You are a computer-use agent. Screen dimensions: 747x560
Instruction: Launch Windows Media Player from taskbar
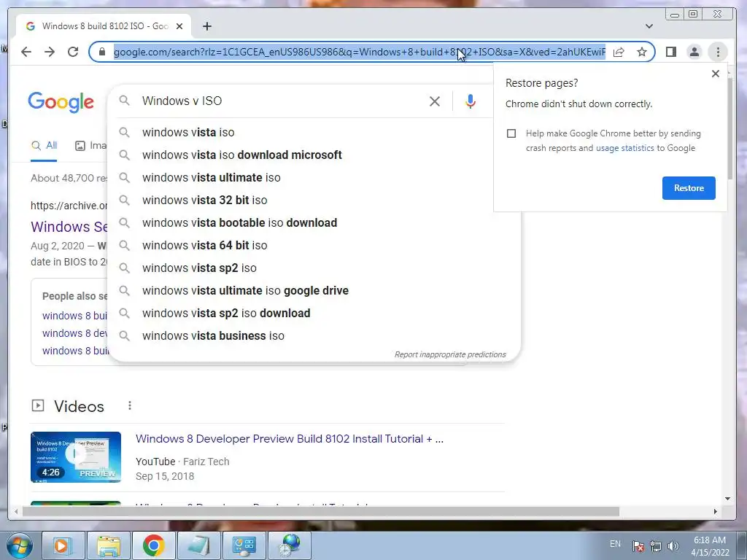(63, 545)
